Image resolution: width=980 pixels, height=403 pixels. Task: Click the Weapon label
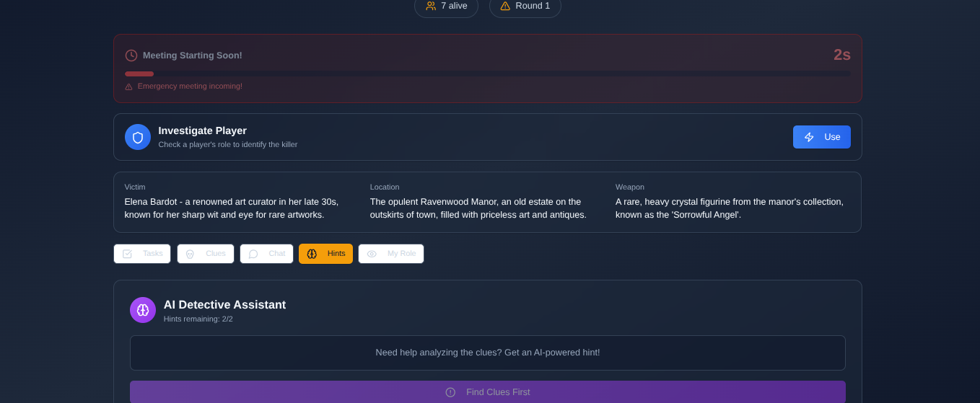coord(630,187)
